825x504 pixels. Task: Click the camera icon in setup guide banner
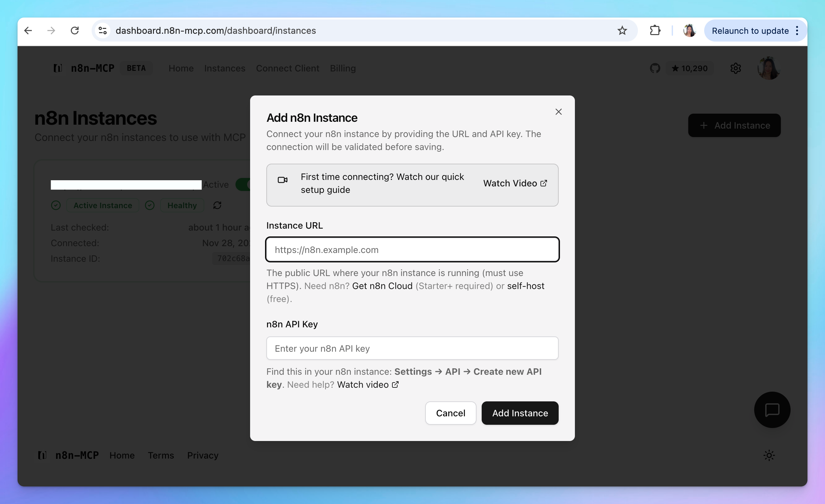[x=283, y=180]
